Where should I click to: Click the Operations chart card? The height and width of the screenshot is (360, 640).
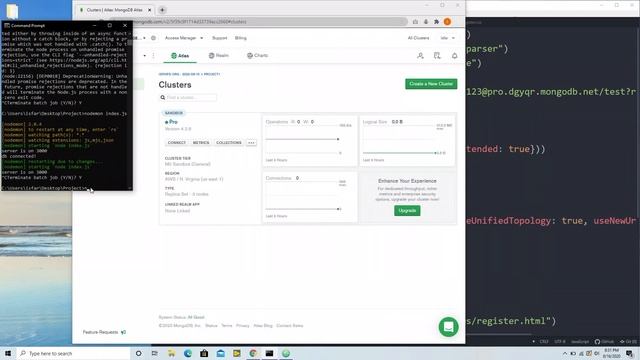point(309,140)
